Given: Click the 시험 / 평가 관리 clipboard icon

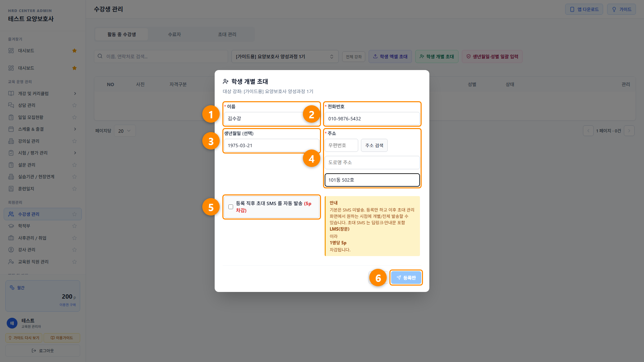Looking at the screenshot, I should coord(11,153).
